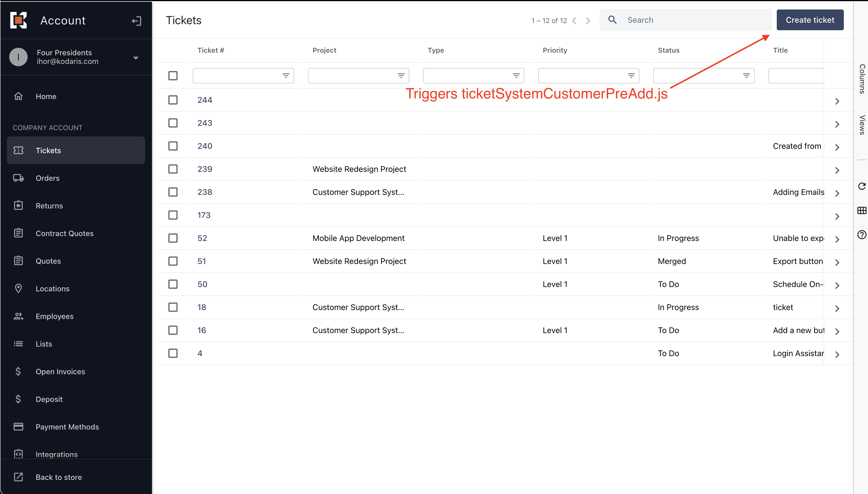Expand ticket 16 row chevron

pos(837,331)
